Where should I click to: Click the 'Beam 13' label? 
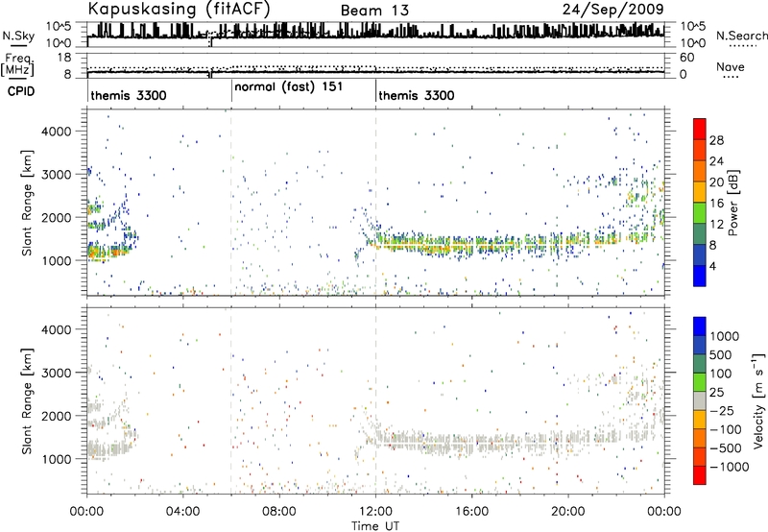coord(374,11)
